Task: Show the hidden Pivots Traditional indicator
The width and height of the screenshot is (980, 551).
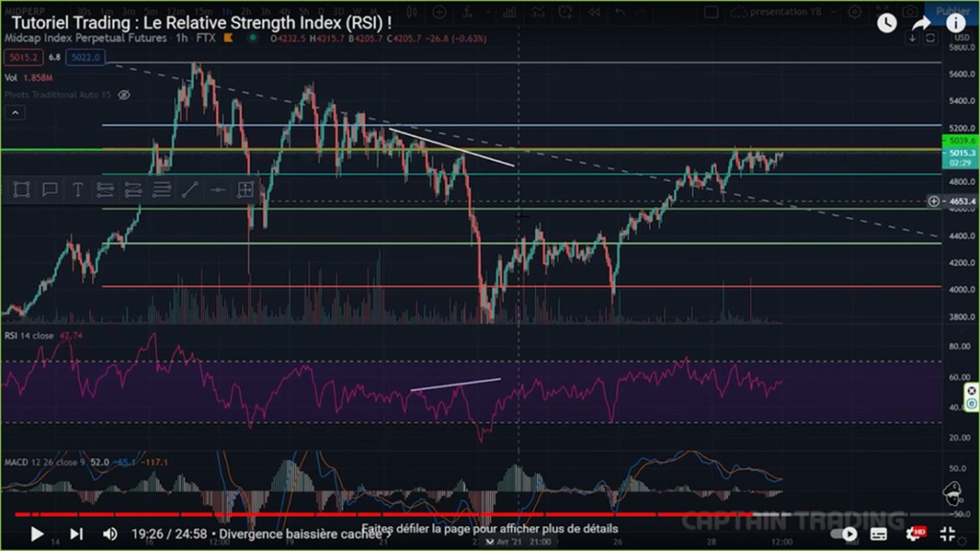Action: click(124, 95)
